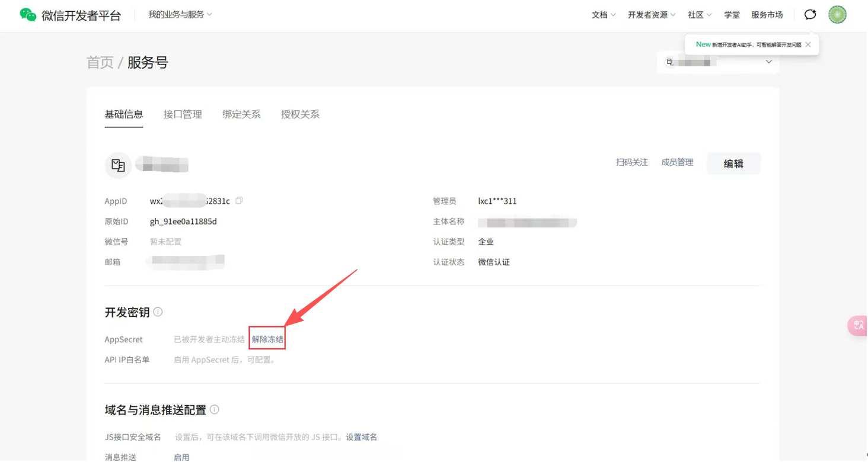Click the 暂未配置 WeChat ID text

[165, 242]
